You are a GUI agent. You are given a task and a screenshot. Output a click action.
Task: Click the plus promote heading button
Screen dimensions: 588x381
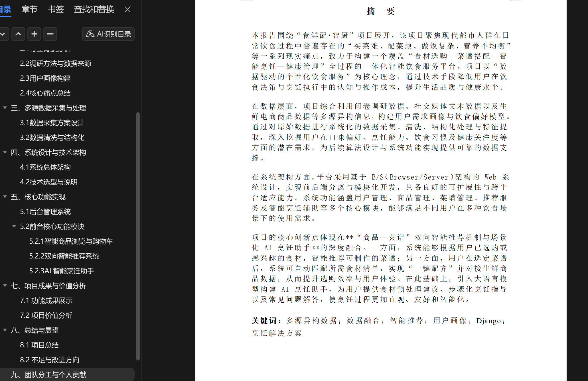pyautogui.click(x=34, y=34)
